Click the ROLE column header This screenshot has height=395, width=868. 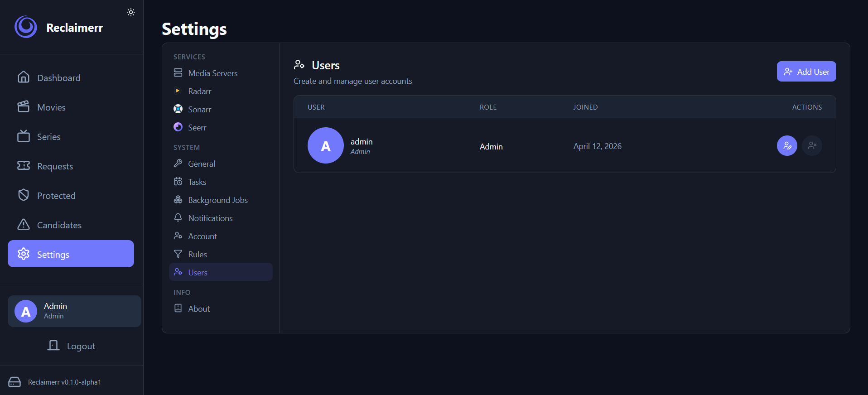(488, 107)
